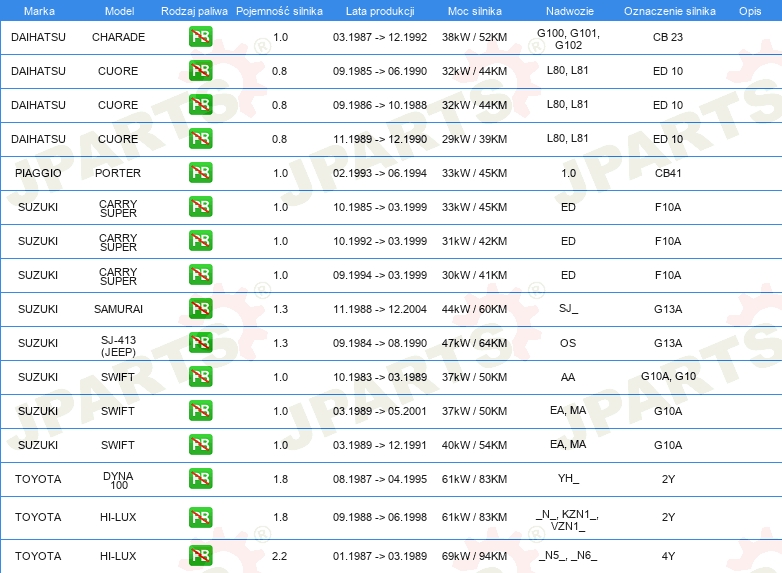Image resolution: width=782 pixels, height=573 pixels.
Task: Click the Moc silnika column header
Action: 475,11
